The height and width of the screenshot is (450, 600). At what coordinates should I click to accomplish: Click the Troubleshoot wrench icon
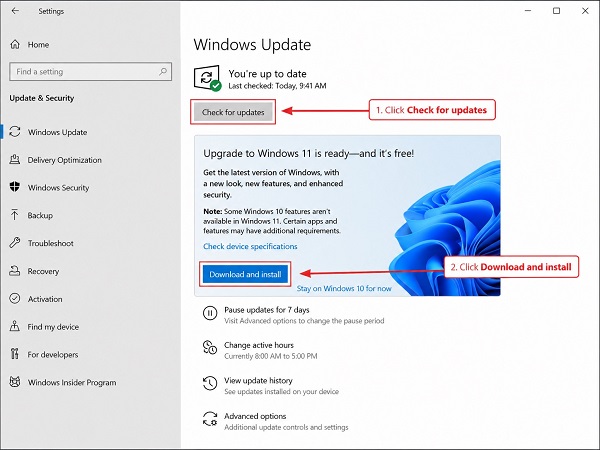(15, 243)
